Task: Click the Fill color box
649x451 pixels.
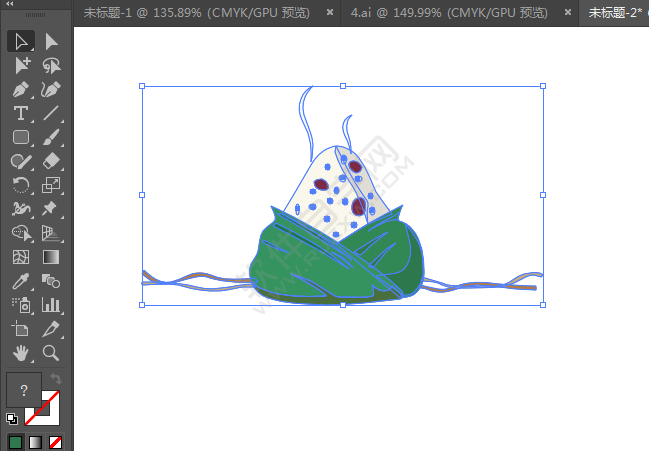Action: click(x=24, y=390)
